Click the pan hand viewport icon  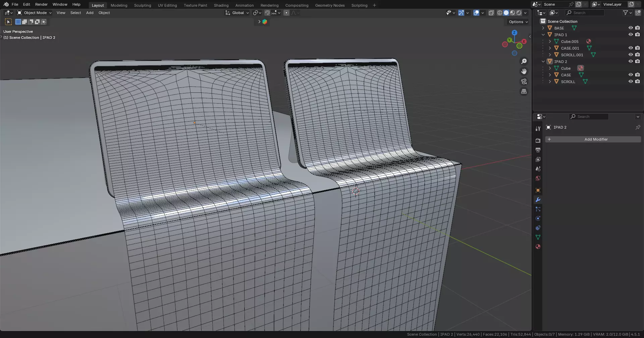(524, 71)
